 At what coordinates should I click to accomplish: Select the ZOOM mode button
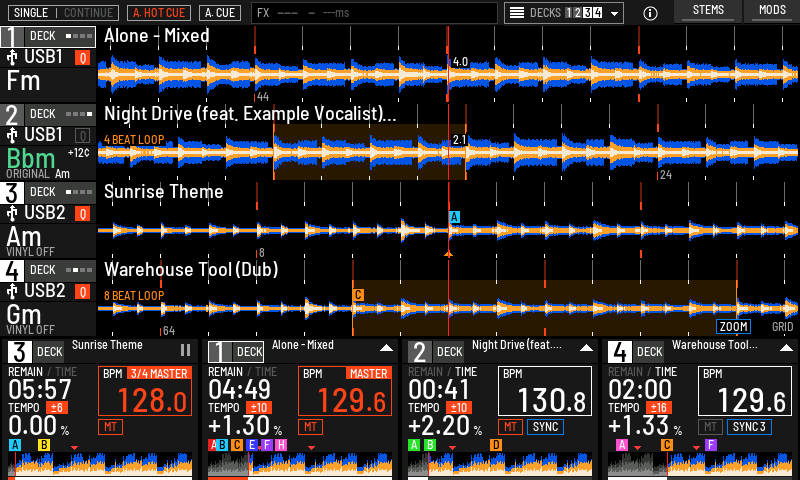point(734,326)
